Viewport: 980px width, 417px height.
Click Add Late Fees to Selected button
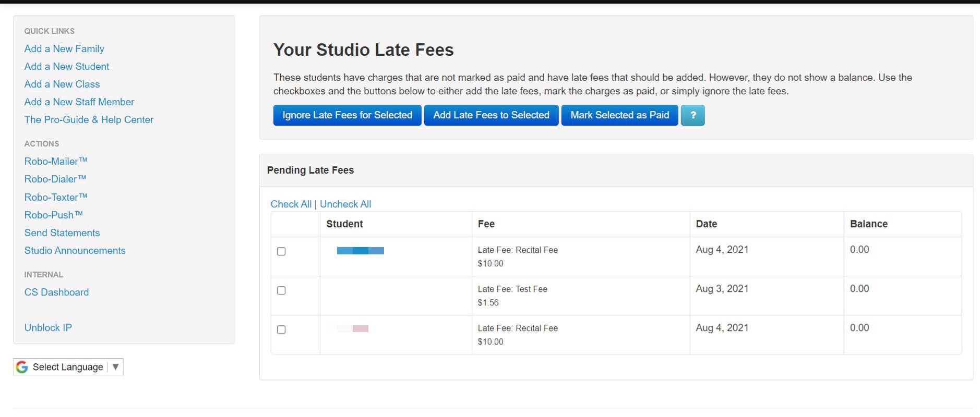pyautogui.click(x=491, y=115)
